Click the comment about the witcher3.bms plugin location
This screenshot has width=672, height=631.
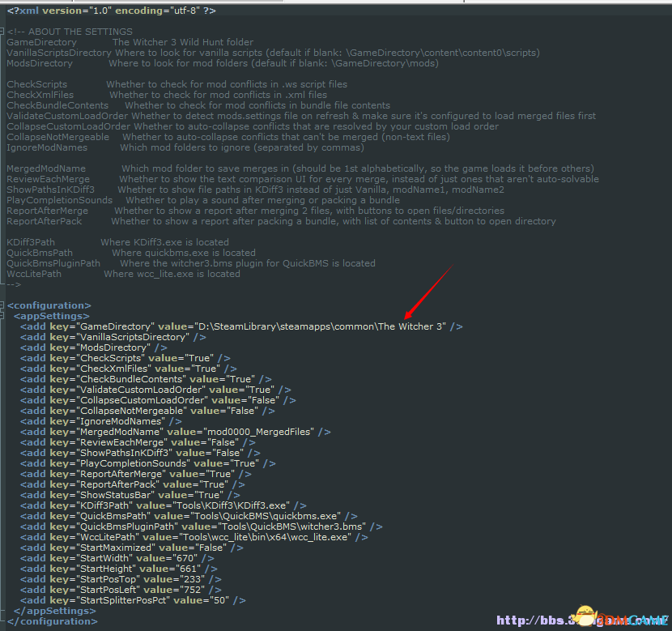tap(248, 263)
